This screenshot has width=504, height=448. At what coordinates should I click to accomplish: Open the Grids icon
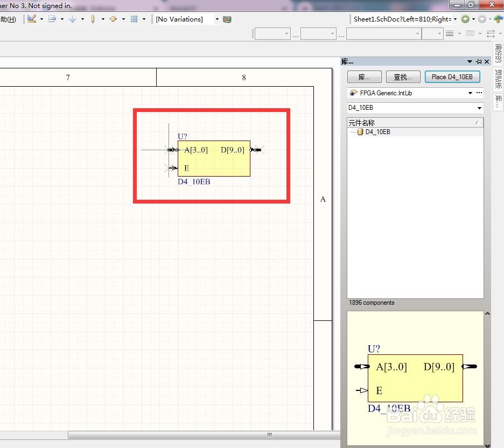134,19
